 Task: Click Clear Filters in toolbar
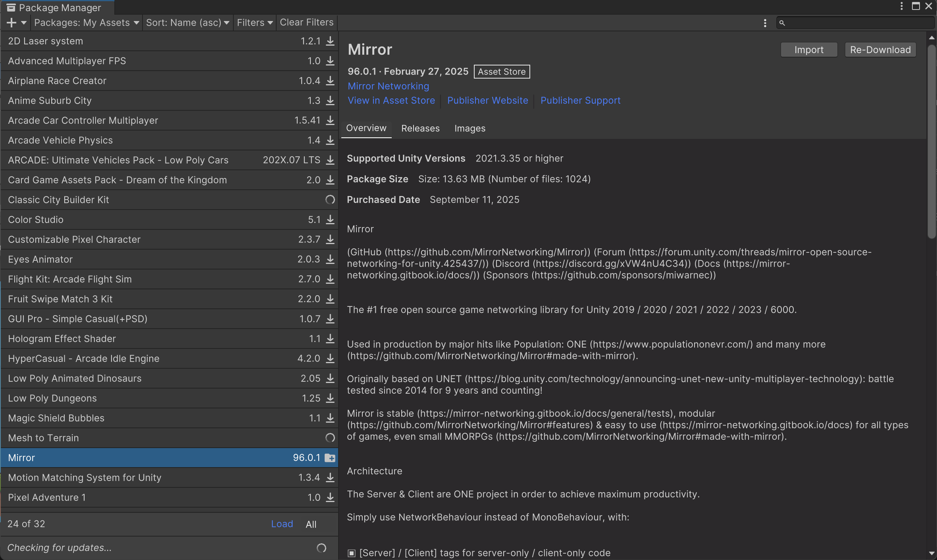click(306, 23)
